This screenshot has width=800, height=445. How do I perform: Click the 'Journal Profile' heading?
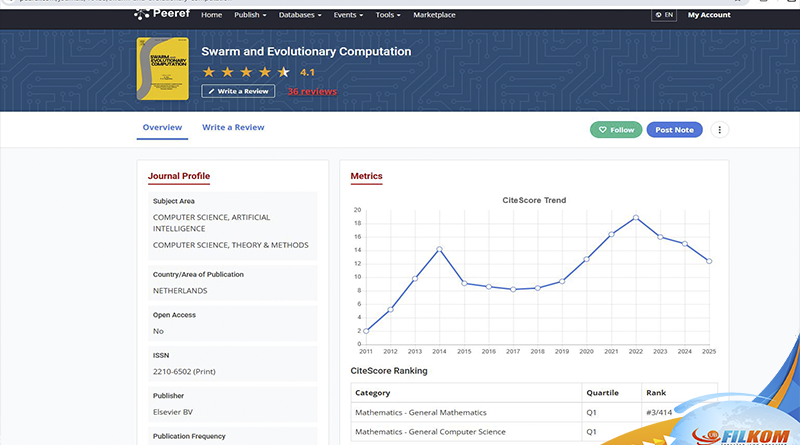point(179,176)
